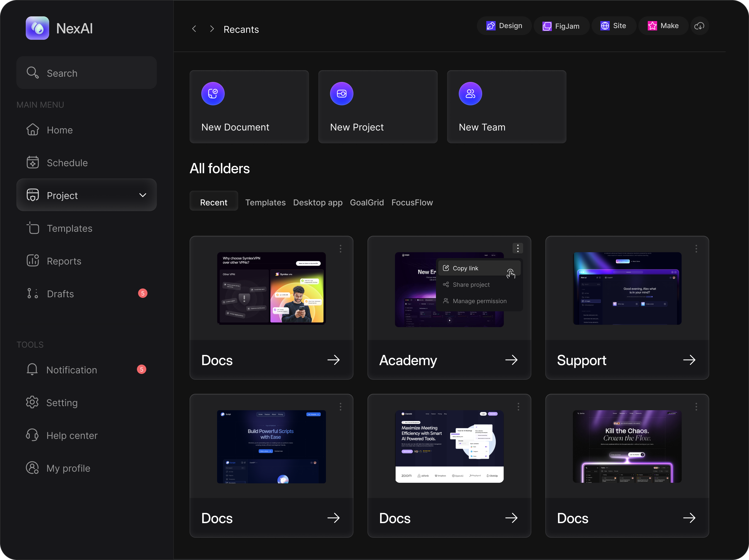
Task: Open the Kill the Chaos thumbnail
Action: [x=627, y=446]
